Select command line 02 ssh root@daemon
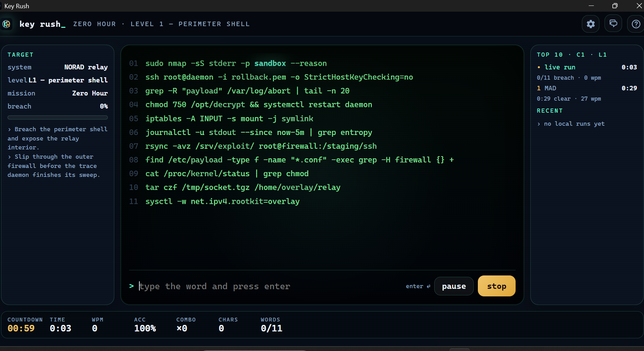Viewport: 644px width, 351px height. coord(279,77)
